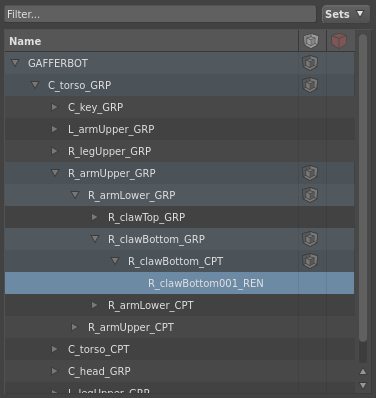Click the cube icon beside C_torso_GRP
Image resolution: width=376 pixels, height=398 pixels.
click(310, 85)
